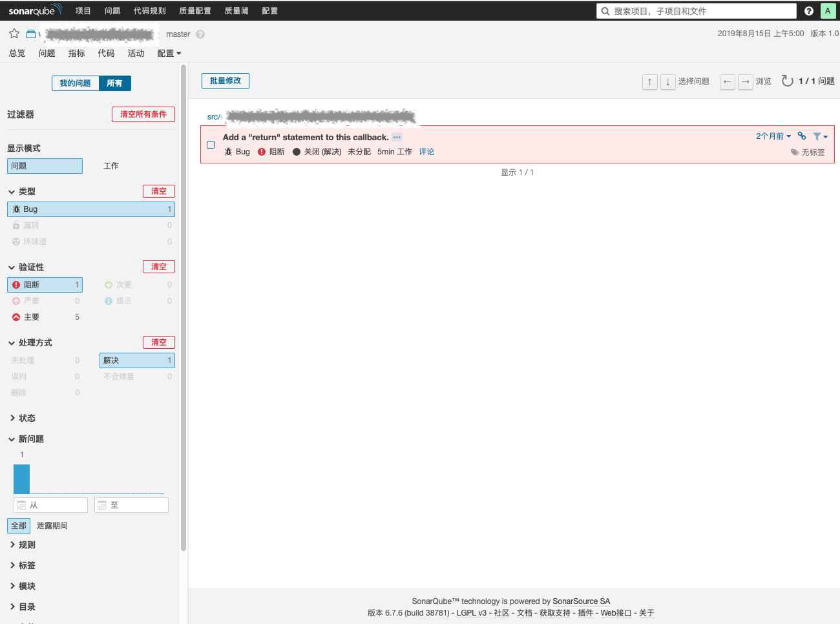
Task: Click the project icon beside the star
Action: (x=30, y=34)
